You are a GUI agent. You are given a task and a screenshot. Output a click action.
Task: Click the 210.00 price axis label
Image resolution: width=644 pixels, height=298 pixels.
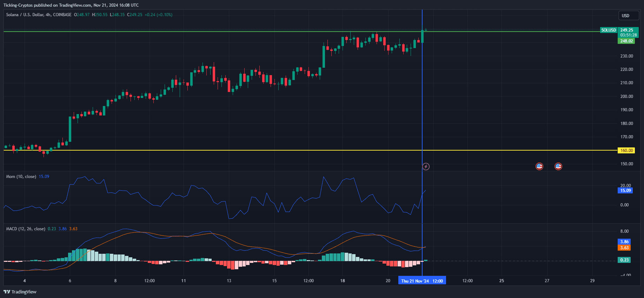pyautogui.click(x=626, y=83)
